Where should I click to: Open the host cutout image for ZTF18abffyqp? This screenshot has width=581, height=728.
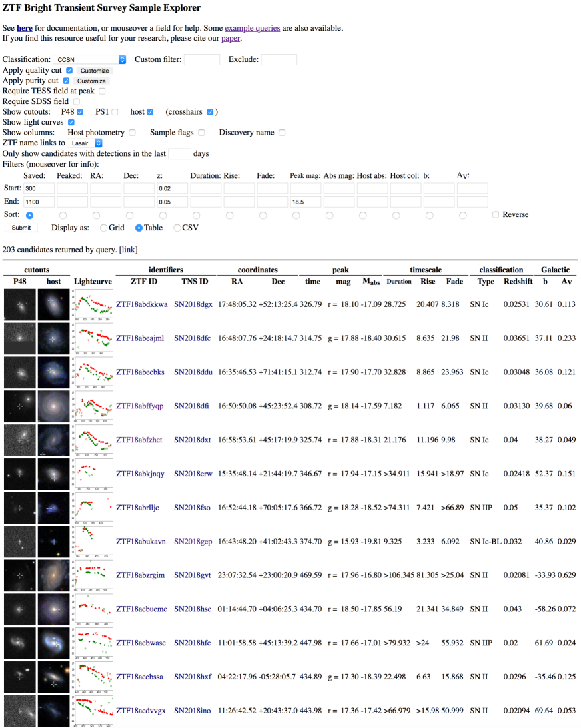click(x=54, y=406)
